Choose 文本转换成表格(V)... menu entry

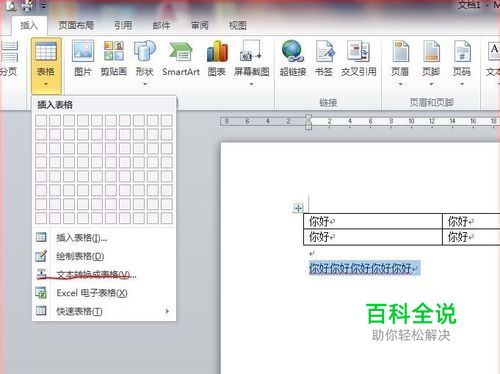[x=104, y=274]
